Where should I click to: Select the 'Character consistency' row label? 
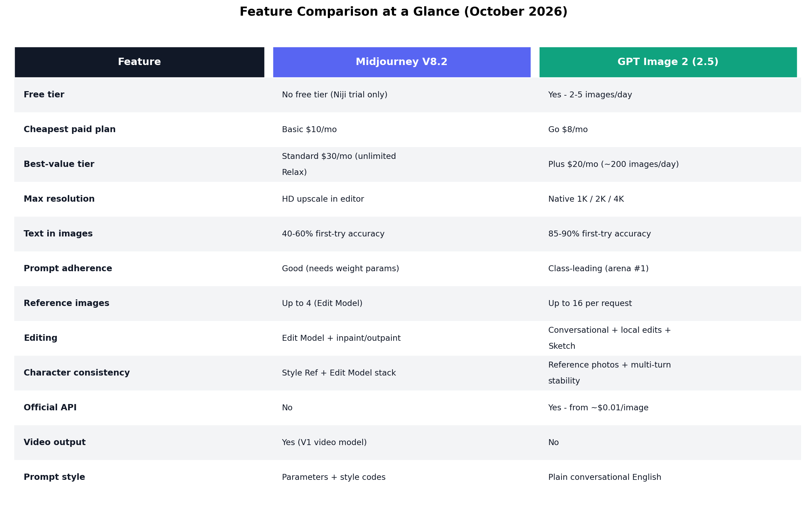[x=76, y=373]
